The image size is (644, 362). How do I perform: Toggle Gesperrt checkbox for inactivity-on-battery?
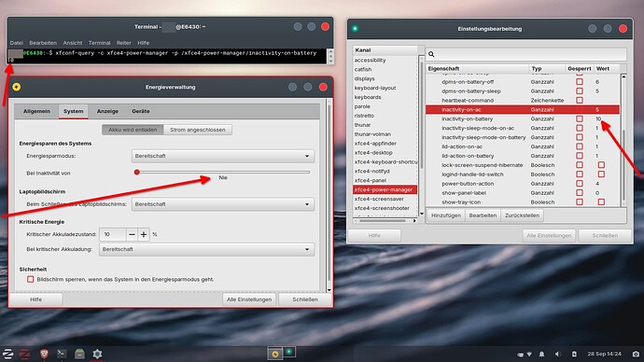[580, 119]
